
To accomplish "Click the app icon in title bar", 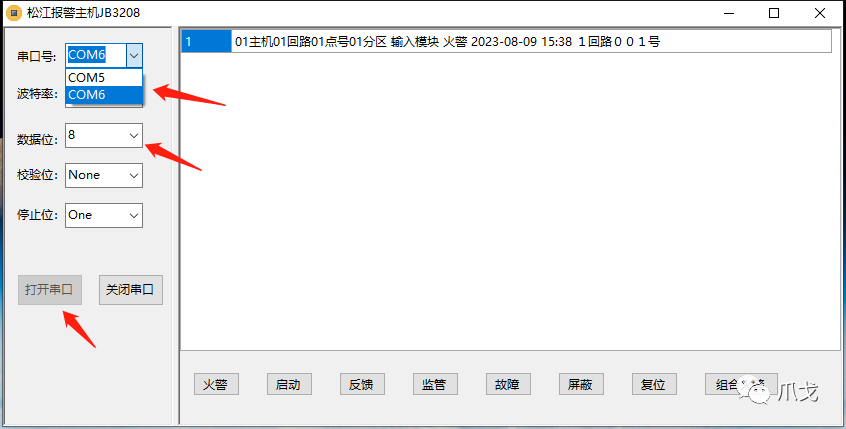I will [x=13, y=13].
